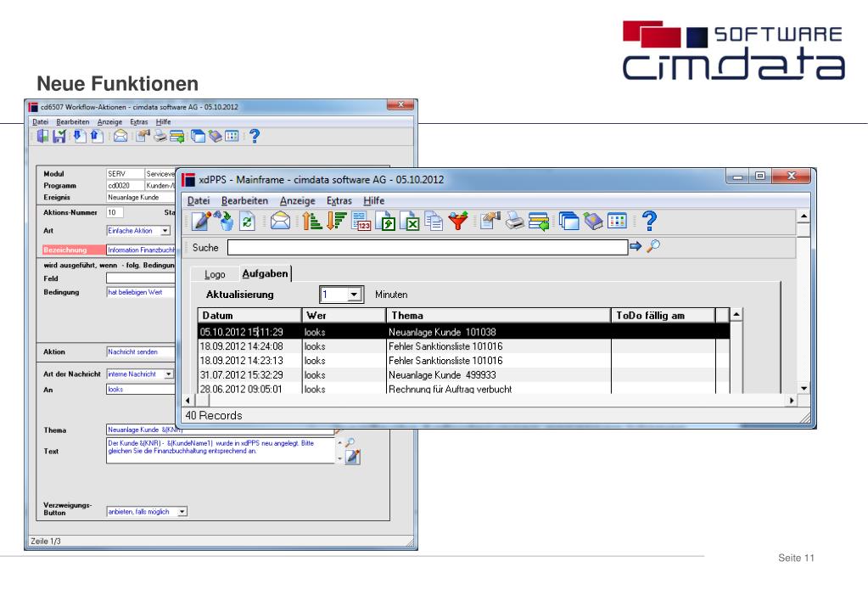The width and height of the screenshot is (868, 601).
Task: Click the colored grid icon in Mainframe toolbar
Action: [x=617, y=221]
